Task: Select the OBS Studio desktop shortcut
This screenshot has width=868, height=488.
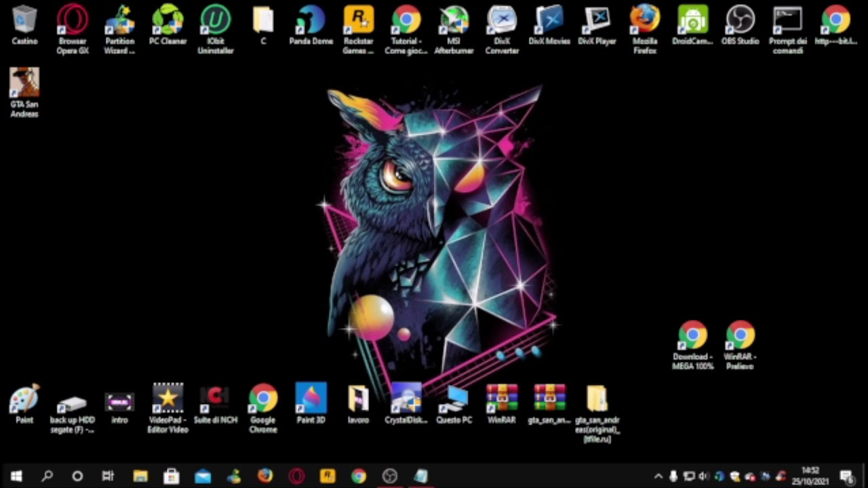Action: [740, 26]
